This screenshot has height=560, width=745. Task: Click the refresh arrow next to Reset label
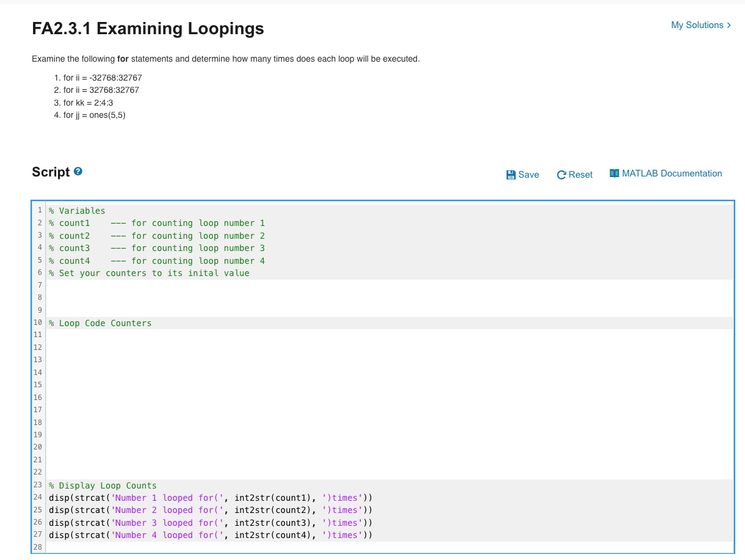pos(561,175)
